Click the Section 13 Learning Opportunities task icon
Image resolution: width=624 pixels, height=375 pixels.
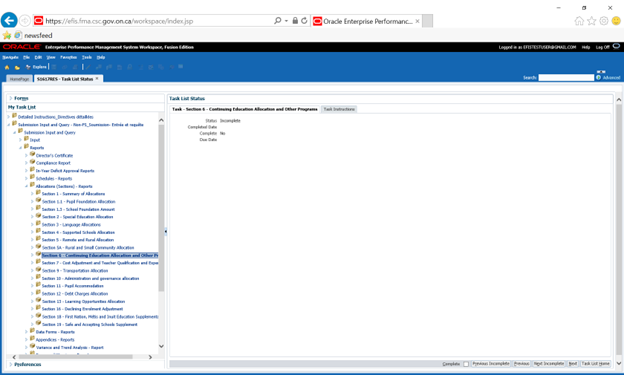pos(39,301)
